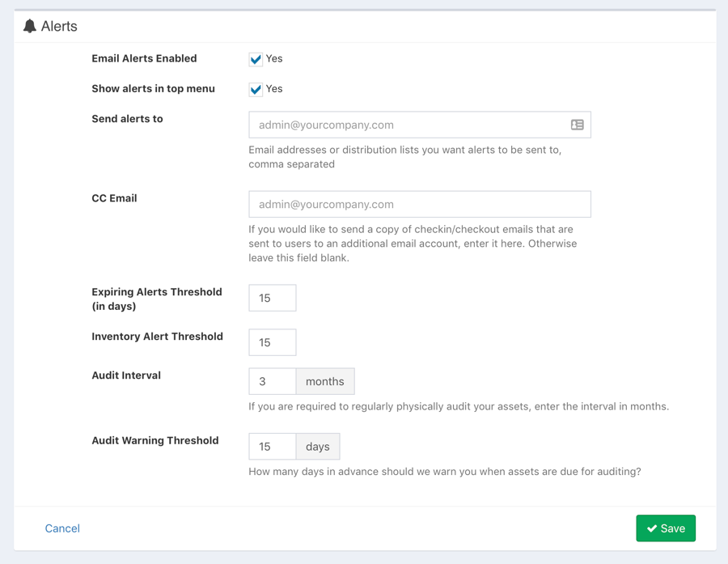Select the Expiring Alerts Threshold box
728x564 pixels.
273,298
